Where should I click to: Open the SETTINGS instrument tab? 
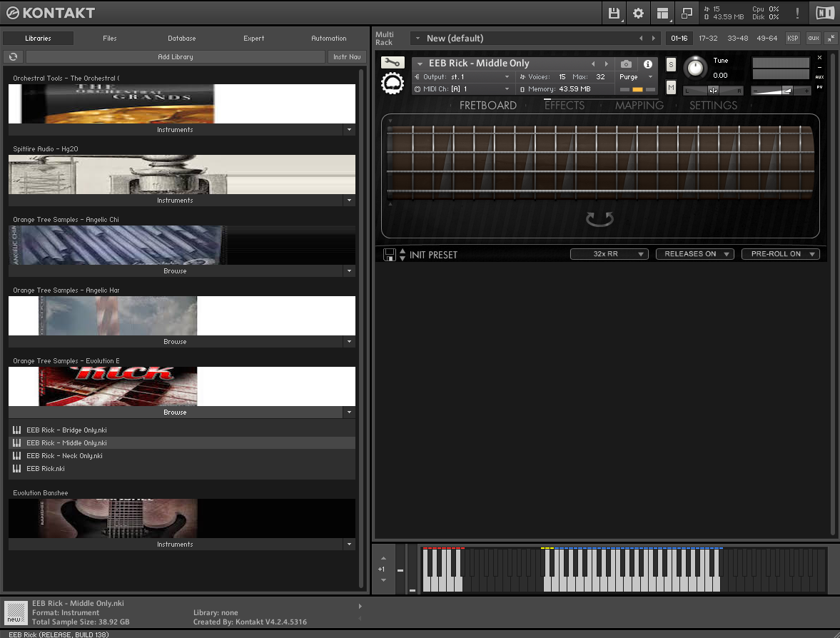tap(713, 106)
